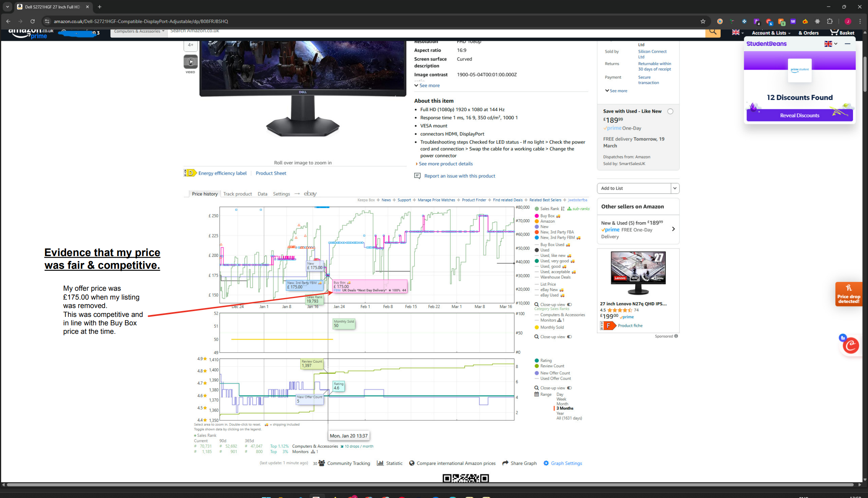Expand See more under seller Payment info

[616, 91]
